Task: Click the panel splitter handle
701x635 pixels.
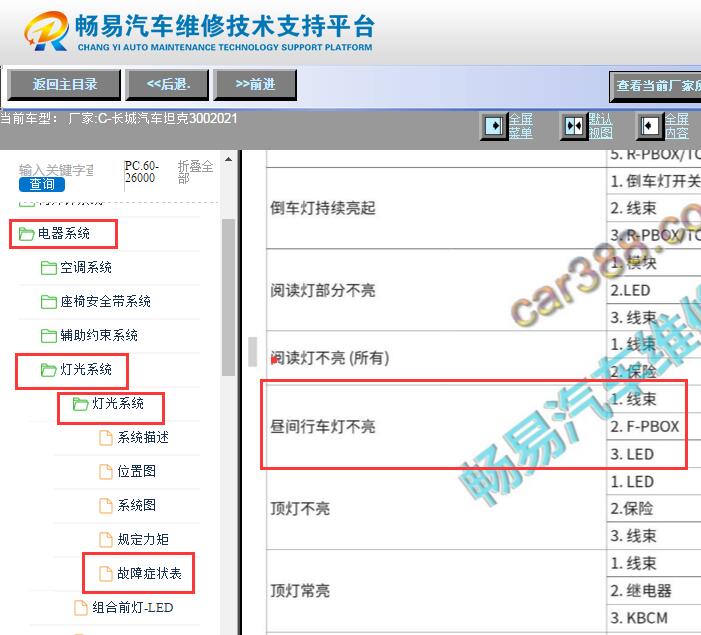Action: pyautogui.click(x=253, y=352)
